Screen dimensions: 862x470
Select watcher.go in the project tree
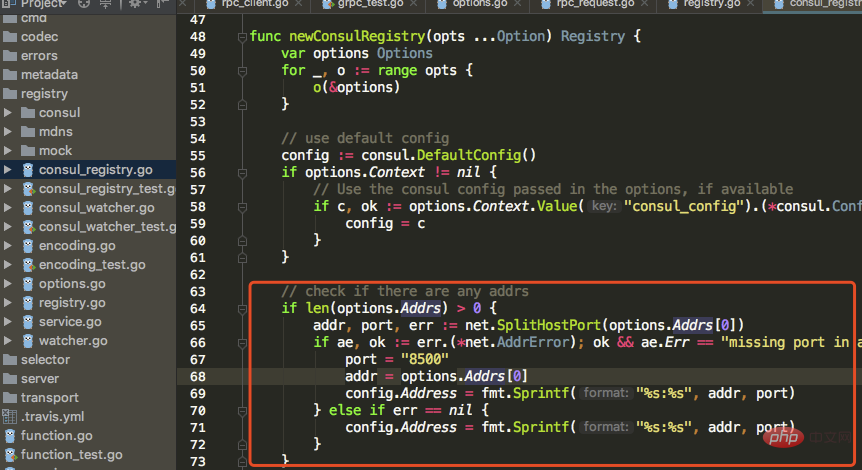pyautogui.click(x=73, y=341)
